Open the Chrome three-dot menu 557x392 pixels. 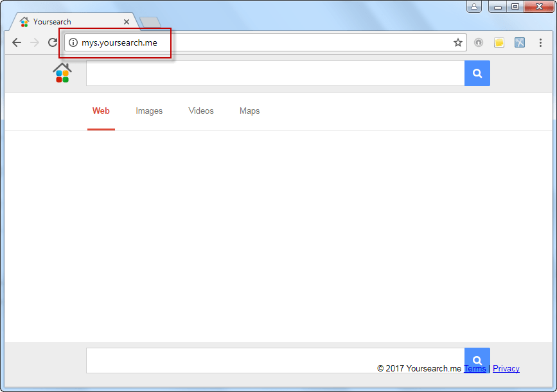(x=540, y=42)
